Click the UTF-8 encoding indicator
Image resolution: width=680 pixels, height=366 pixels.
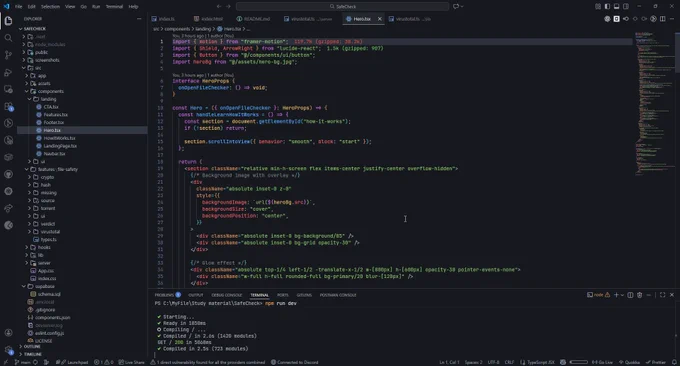[494, 362]
